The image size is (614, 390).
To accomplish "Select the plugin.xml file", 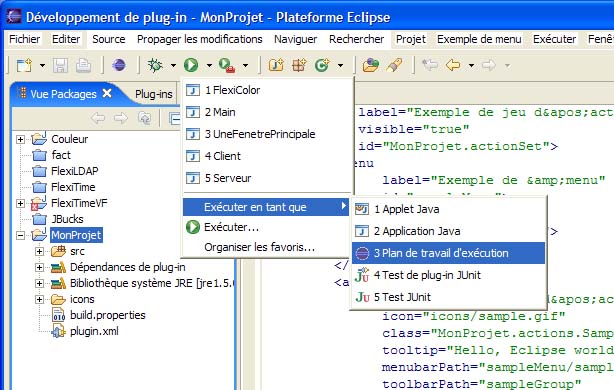I will pyautogui.click(x=94, y=331).
